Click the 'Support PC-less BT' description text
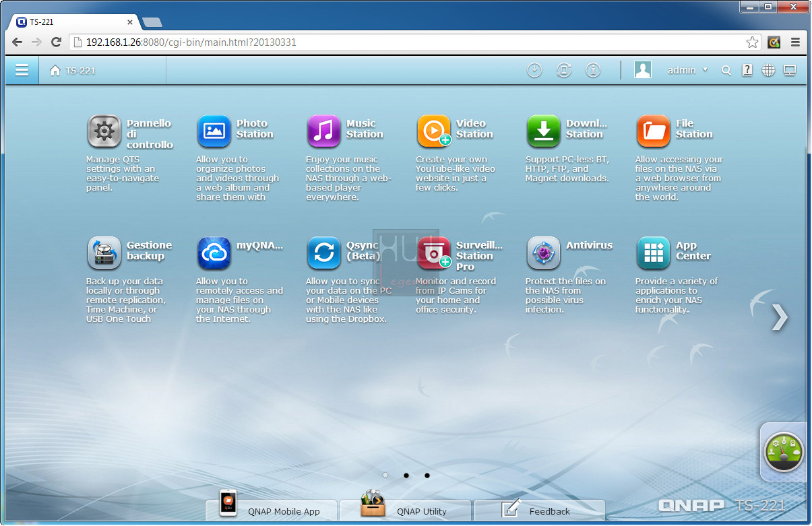This screenshot has height=526, width=812. 567,169
